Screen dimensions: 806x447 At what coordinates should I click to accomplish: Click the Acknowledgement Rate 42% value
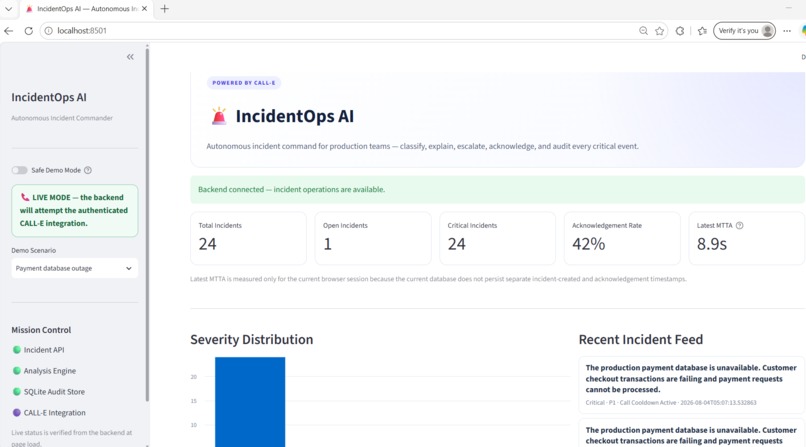pyautogui.click(x=589, y=244)
